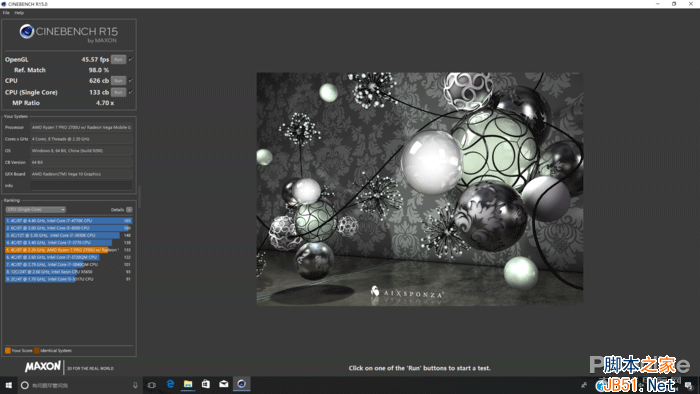Click the OpenGL score 45.57 fps
Image resolution: width=700 pixels, height=394 pixels.
click(95, 59)
